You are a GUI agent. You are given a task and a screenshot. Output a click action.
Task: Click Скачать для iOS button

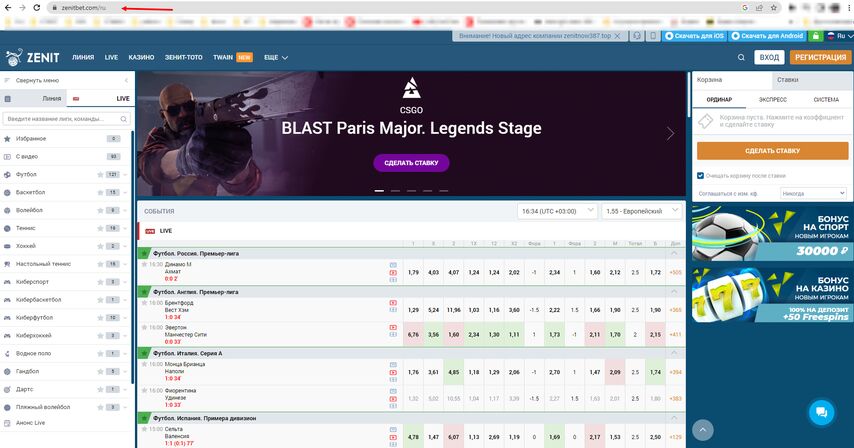694,36
